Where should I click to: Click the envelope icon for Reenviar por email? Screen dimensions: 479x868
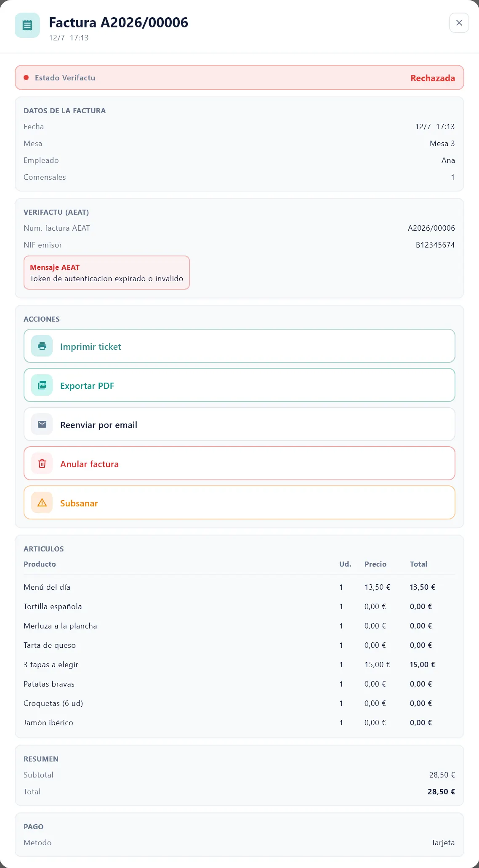[42, 424]
